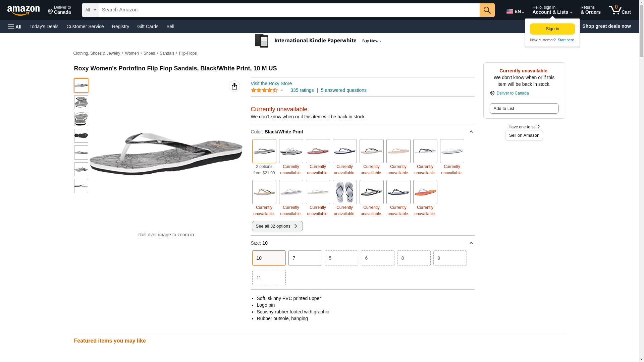Screen dimensions: 644x362
Task: Select size 7 option
Action: [x=305, y=258]
